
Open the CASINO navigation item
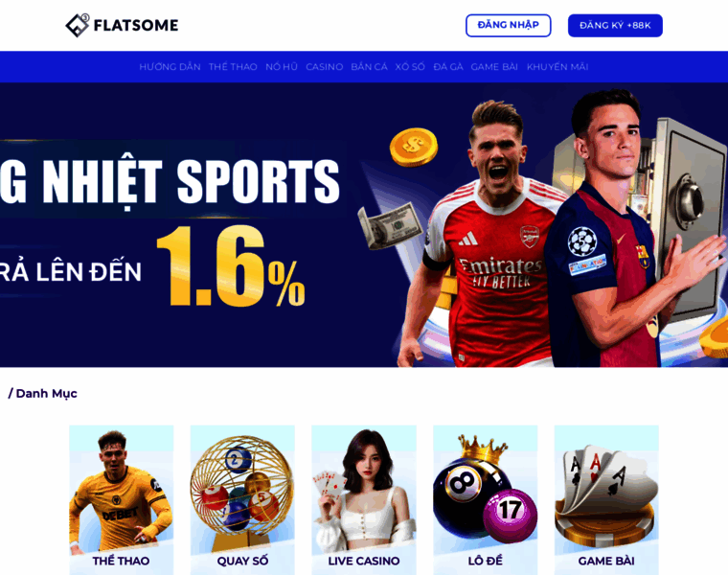324,67
